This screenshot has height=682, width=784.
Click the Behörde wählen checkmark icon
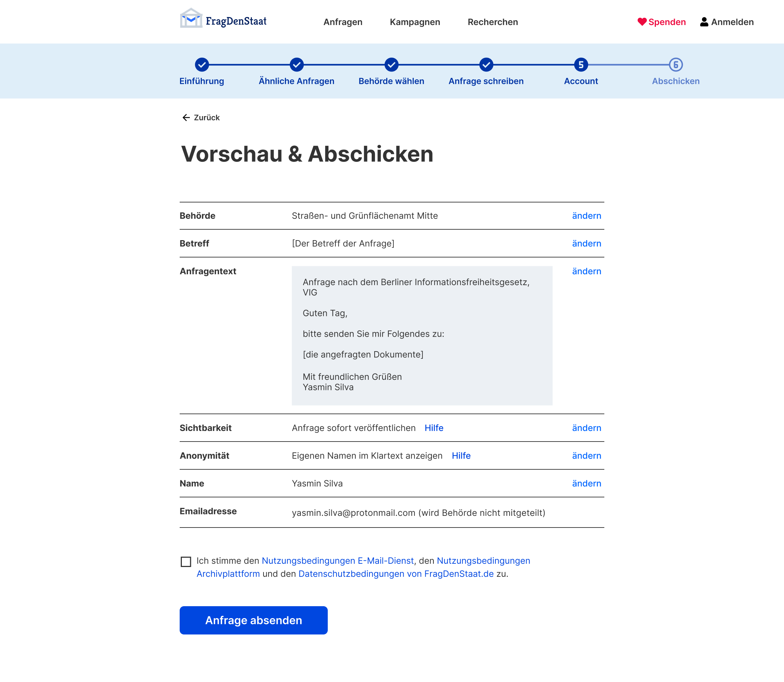click(391, 64)
